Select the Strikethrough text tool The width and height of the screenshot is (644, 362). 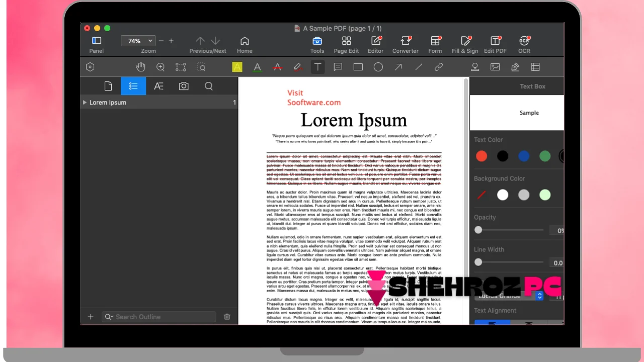click(277, 67)
